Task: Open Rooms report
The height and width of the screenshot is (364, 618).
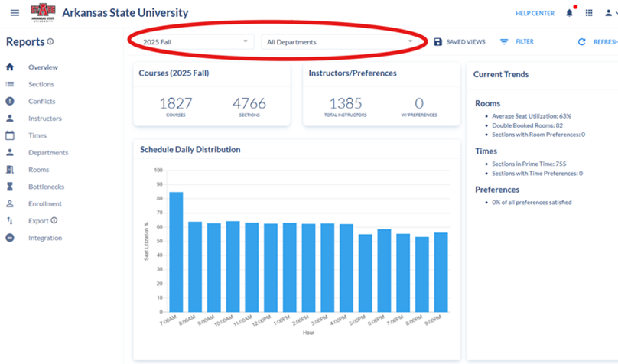Action: click(x=38, y=170)
